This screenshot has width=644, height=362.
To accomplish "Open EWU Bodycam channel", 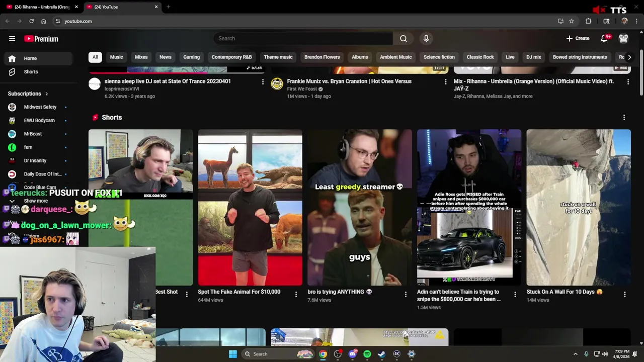I will click(38, 121).
